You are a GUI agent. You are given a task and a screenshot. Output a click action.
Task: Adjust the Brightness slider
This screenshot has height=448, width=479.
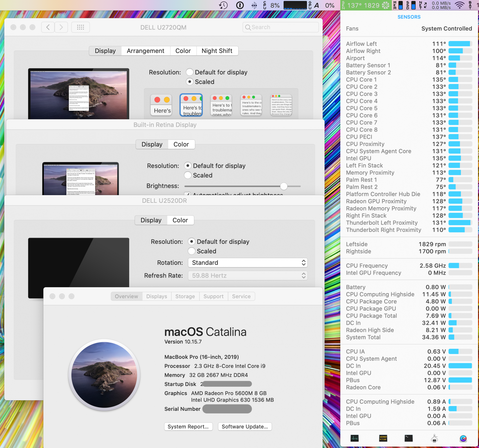(284, 186)
